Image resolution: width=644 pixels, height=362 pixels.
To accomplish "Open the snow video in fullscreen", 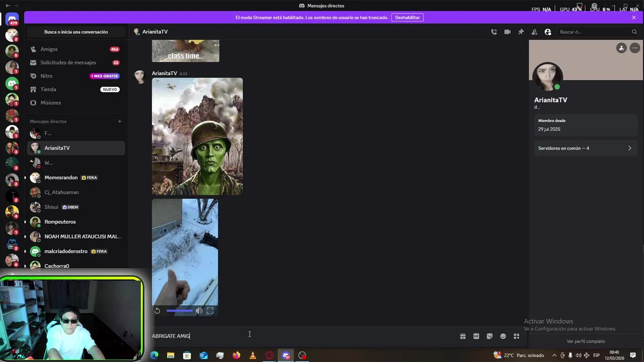I will [x=210, y=311].
